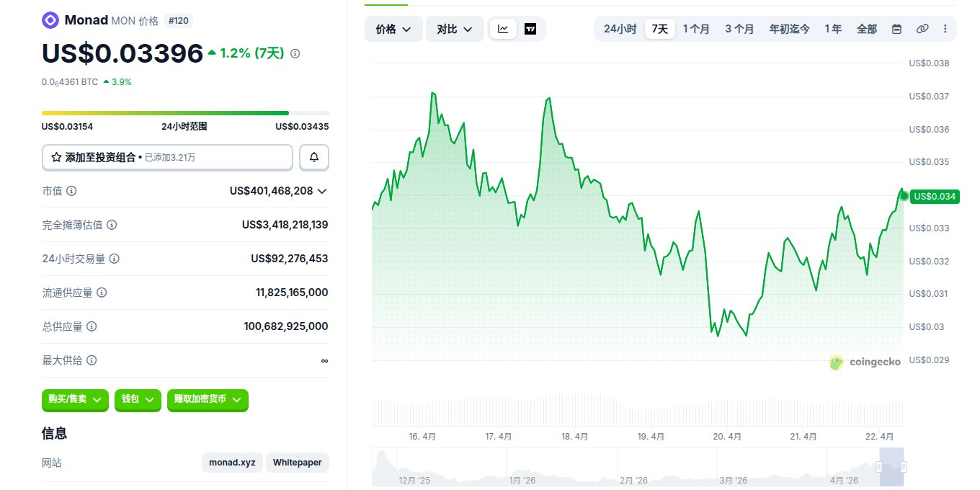The image size is (980, 490).
Task: Click the market cap value US$401,468,208
Action: (271, 191)
